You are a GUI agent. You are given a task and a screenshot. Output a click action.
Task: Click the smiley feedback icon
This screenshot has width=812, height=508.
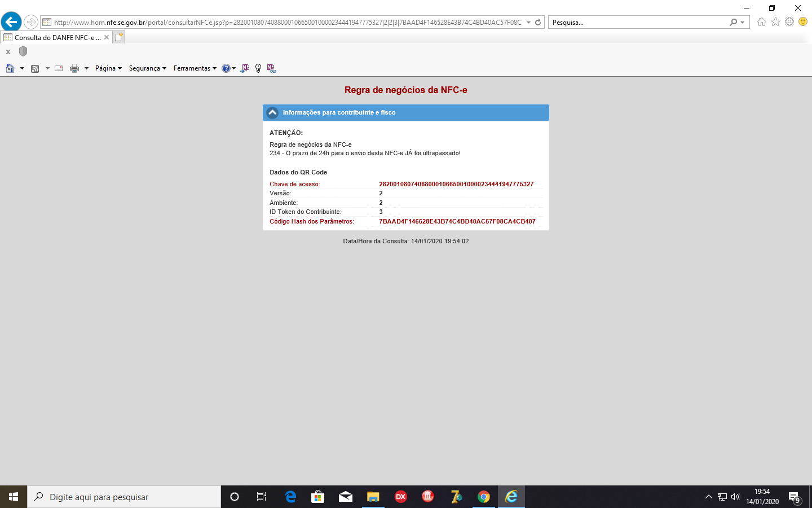(x=803, y=21)
